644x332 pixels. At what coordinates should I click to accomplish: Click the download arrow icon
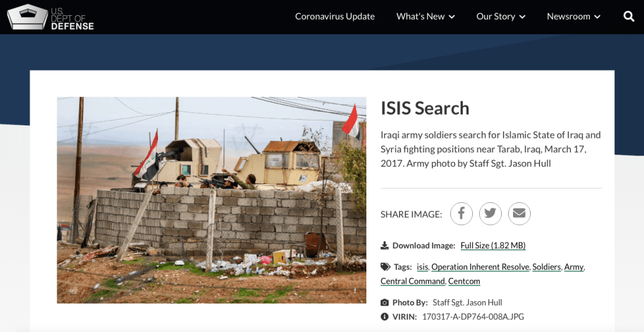[385, 246]
